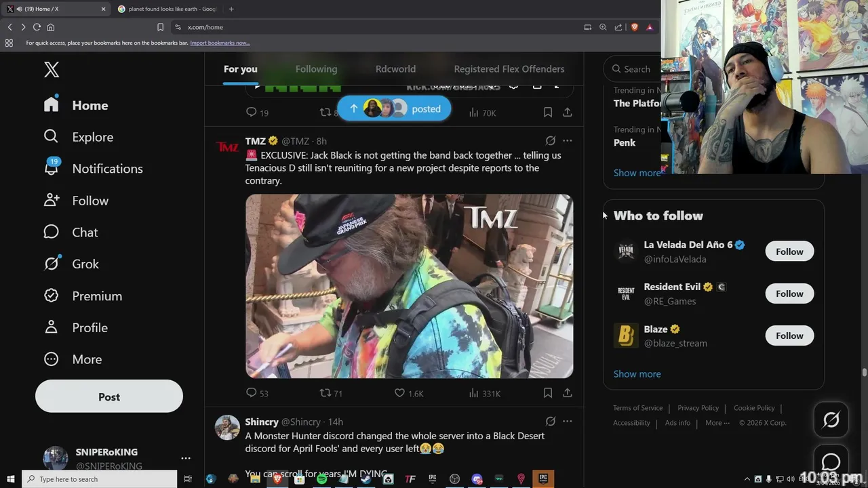Bookmark the TMZ post

[547, 393]
